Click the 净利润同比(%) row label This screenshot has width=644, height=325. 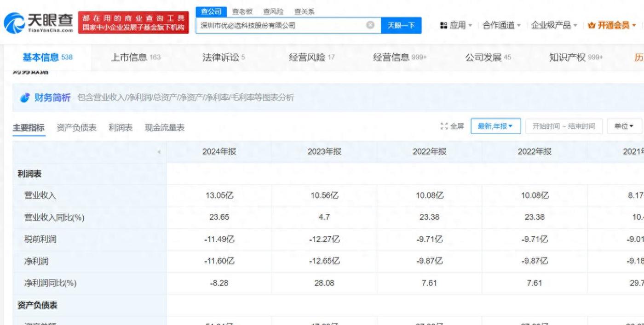[x=50, y=283]
